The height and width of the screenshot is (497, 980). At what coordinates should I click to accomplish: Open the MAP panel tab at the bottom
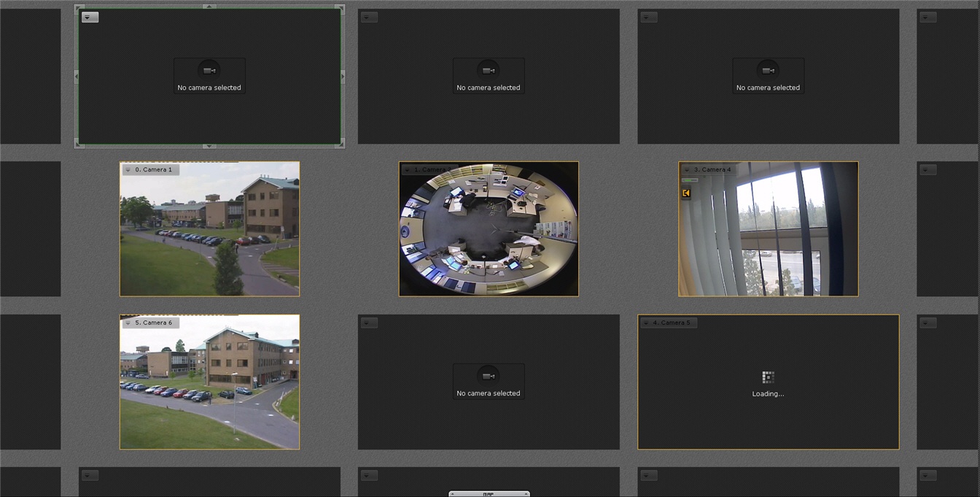(x=489, y=494)
